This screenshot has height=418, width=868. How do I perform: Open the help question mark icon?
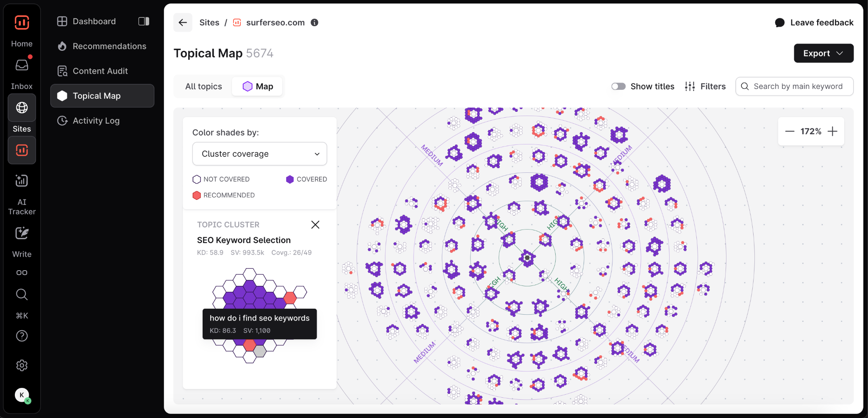[x=22, y=336]
